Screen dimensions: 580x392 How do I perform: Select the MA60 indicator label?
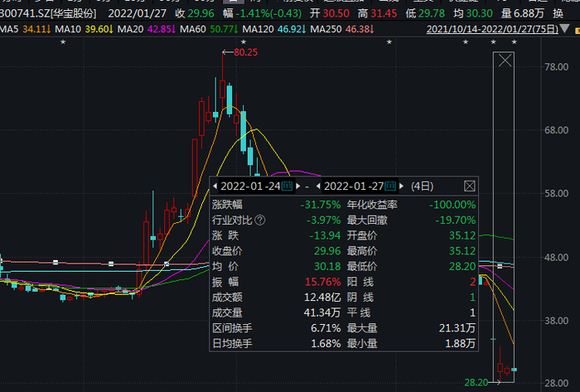193,29
